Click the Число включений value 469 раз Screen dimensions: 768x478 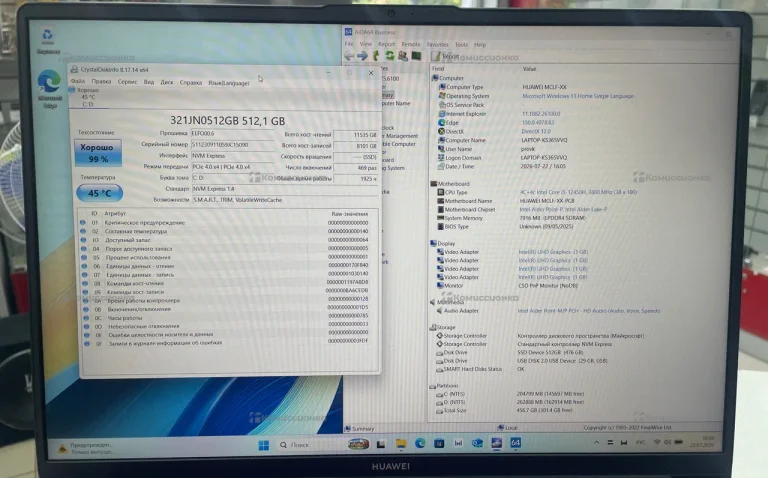[x=356, y=168]
